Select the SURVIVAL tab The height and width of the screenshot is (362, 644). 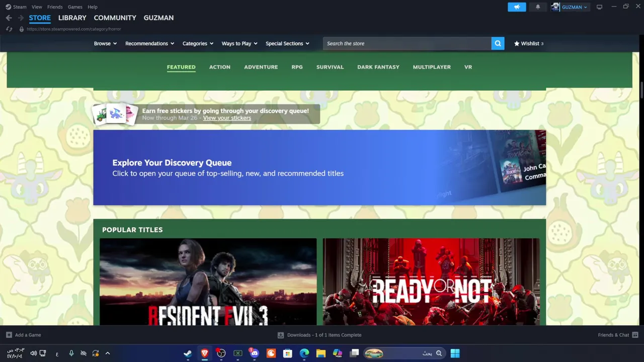click(330, 67)
